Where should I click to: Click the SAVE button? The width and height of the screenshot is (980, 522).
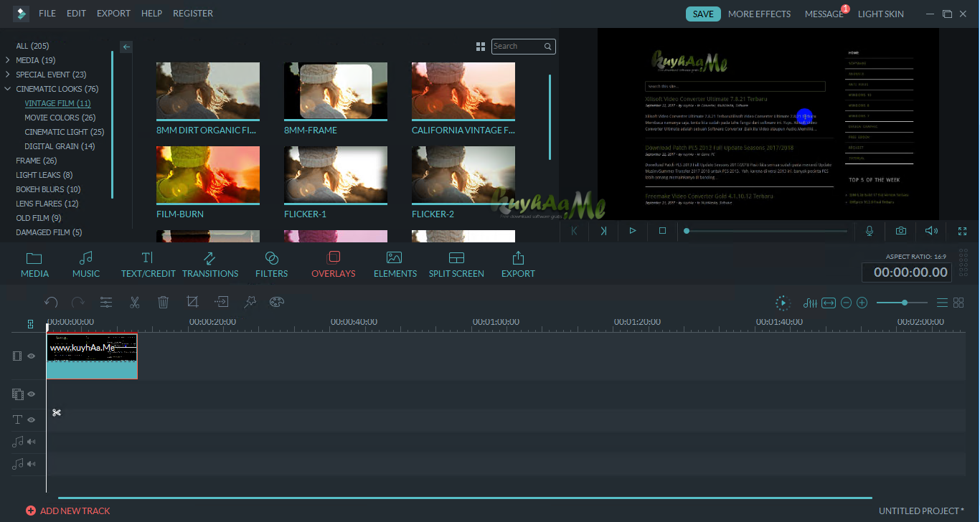[703, 14]
